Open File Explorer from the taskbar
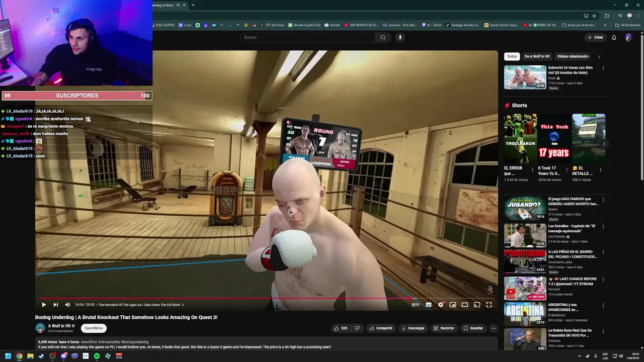This screenshot has height=362, width=644. pyautogui.click(x=30, y=356)
